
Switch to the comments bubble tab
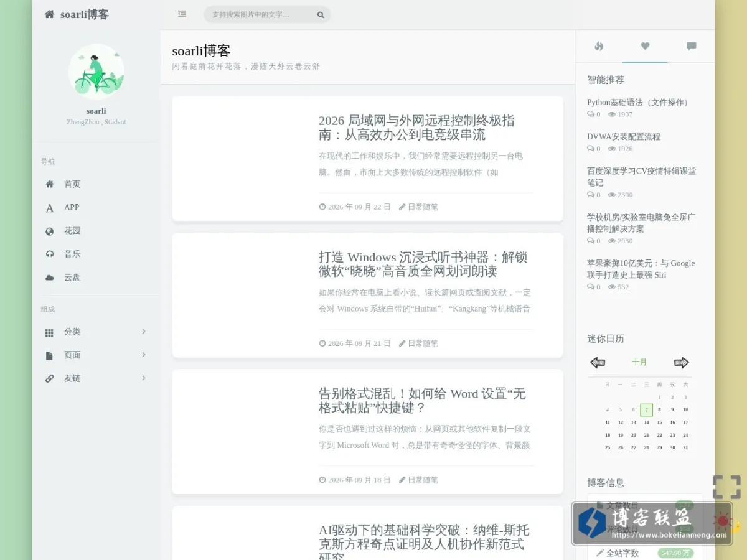[x=691, y=46]
